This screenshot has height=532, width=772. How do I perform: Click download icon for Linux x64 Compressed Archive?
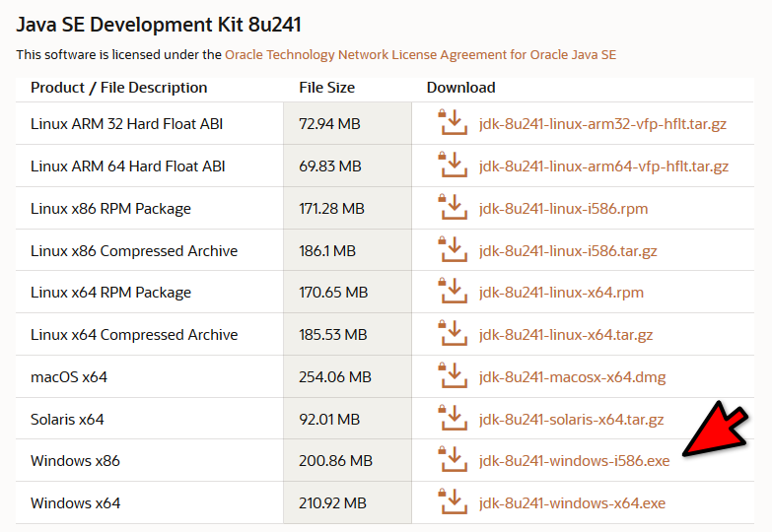[x=453, y=333]
